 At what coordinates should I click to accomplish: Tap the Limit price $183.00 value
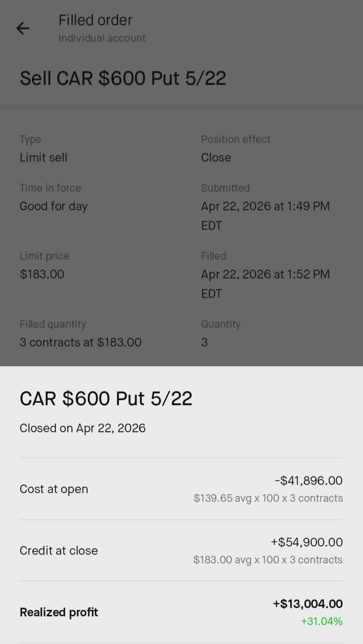click(x=42, y=274)
